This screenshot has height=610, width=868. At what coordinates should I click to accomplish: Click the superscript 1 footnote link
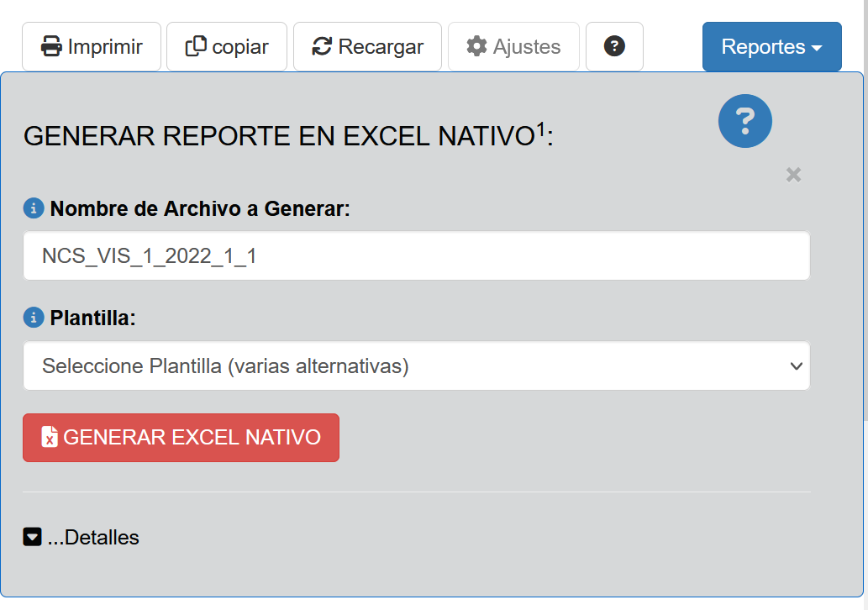pos(541,129)
